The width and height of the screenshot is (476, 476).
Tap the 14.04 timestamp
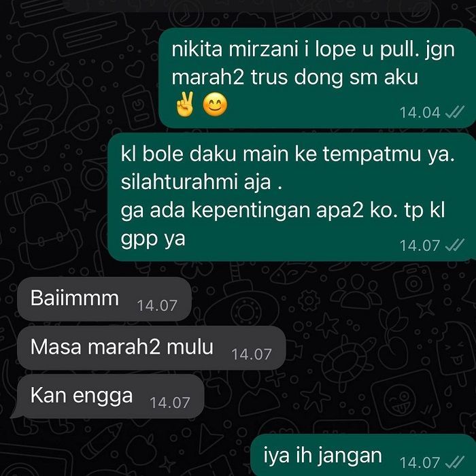click(420, 113)
